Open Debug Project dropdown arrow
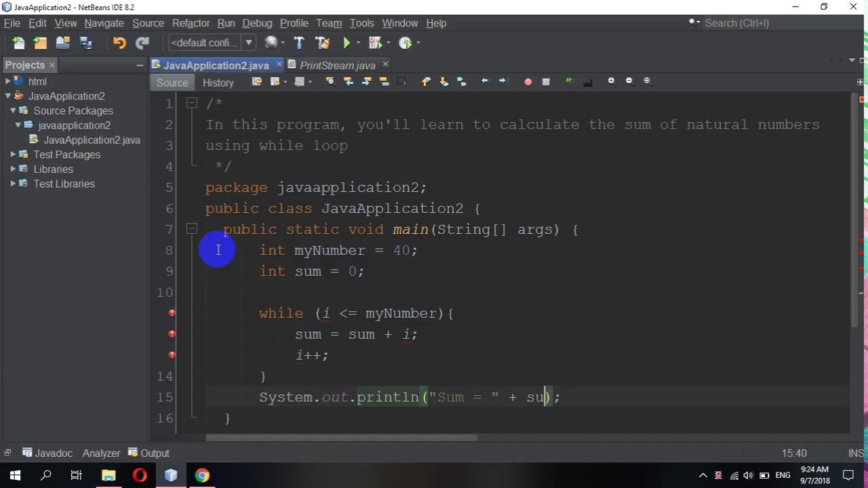868x488 pixels. coord(389,43)
